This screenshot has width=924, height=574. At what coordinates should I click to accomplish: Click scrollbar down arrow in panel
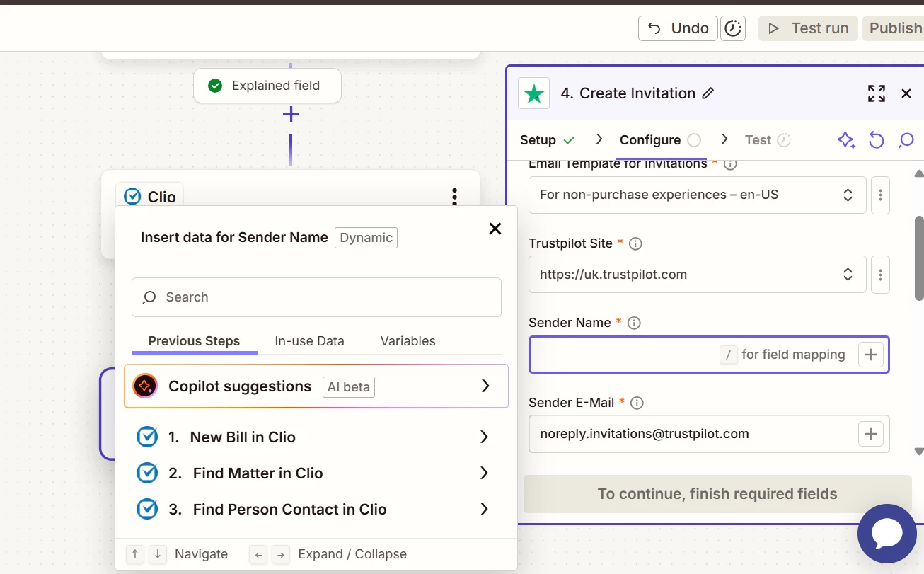click(919, 451)
